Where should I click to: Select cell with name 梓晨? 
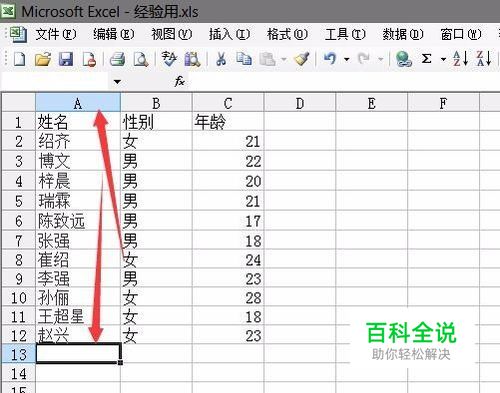78,181
